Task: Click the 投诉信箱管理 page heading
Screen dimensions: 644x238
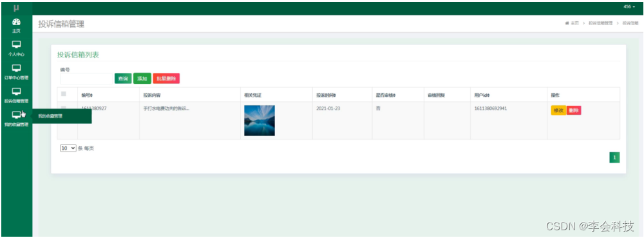Action: click(61, 24)
